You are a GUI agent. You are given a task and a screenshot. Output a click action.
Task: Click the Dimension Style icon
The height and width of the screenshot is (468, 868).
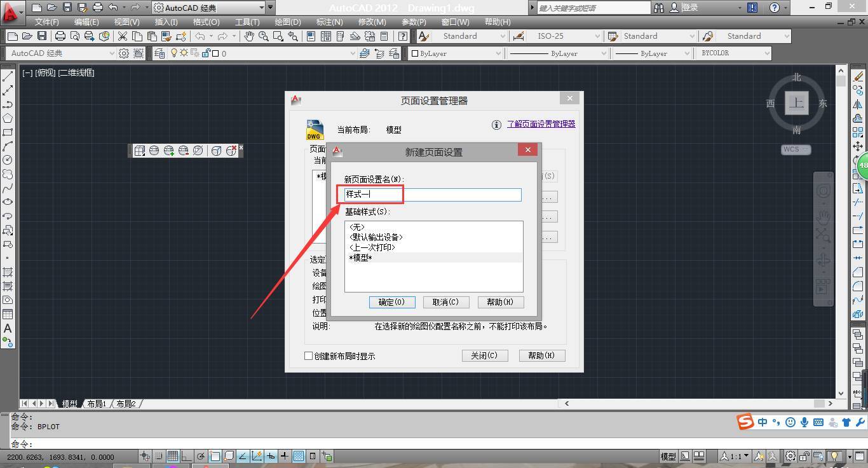(519, 36)
